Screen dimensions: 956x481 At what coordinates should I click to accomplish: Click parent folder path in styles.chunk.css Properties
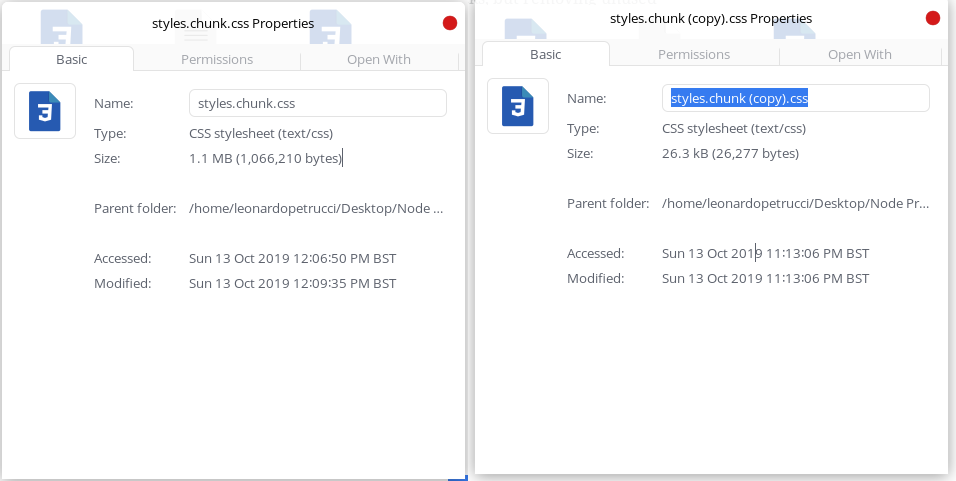pos(315,208)
